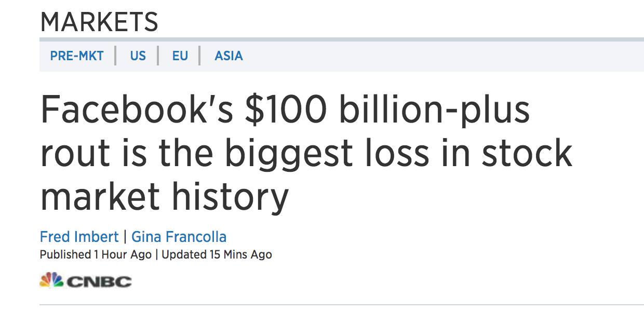Click the word "Facebook's" in the headline
The image size is (644, 325).
[137, 111]
